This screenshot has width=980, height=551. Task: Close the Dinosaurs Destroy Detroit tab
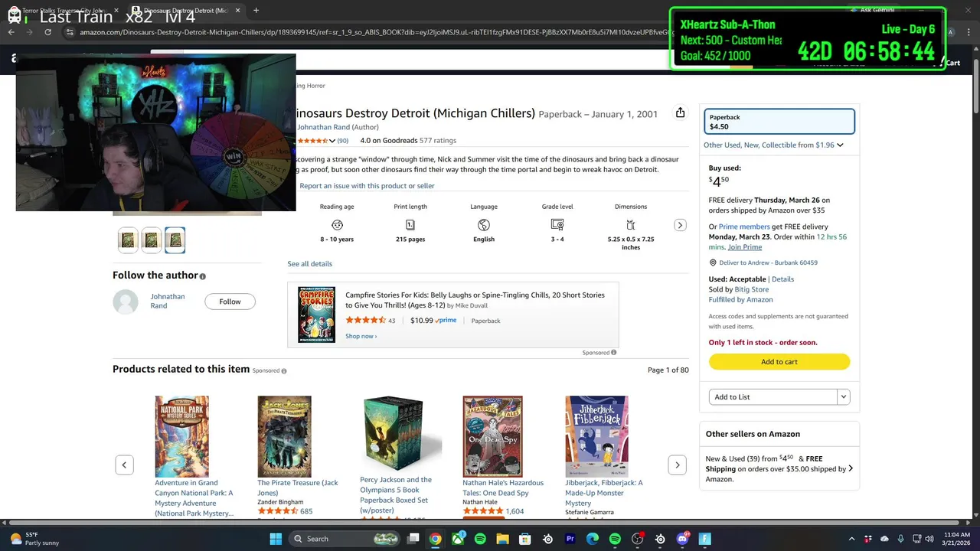pyautogui.click(x=238, y=11)
